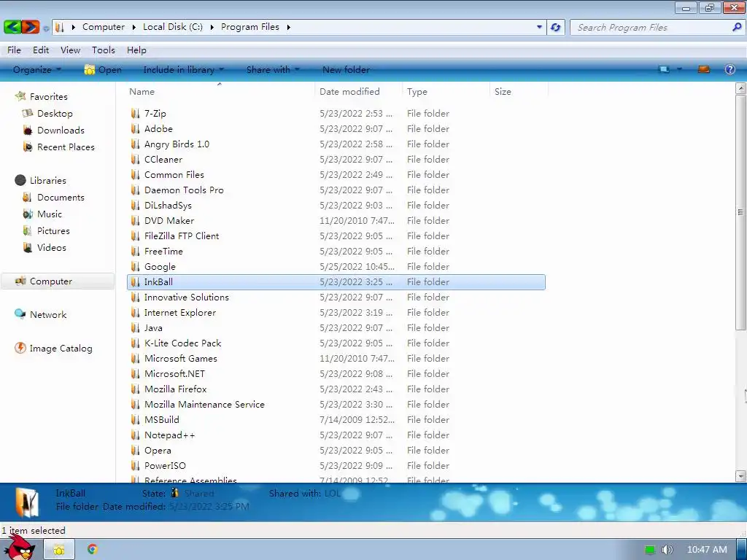Open the Help menu
Viewport: 747px width, 560px height.
point(136,50)
